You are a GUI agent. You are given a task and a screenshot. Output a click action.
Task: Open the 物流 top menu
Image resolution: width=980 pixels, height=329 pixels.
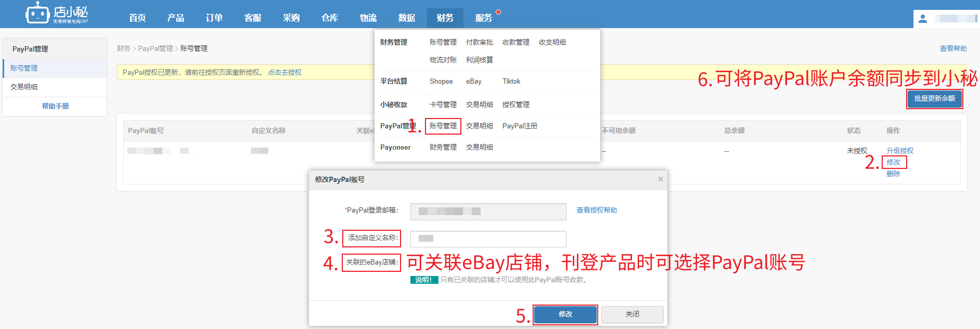[x=368, y=18]
